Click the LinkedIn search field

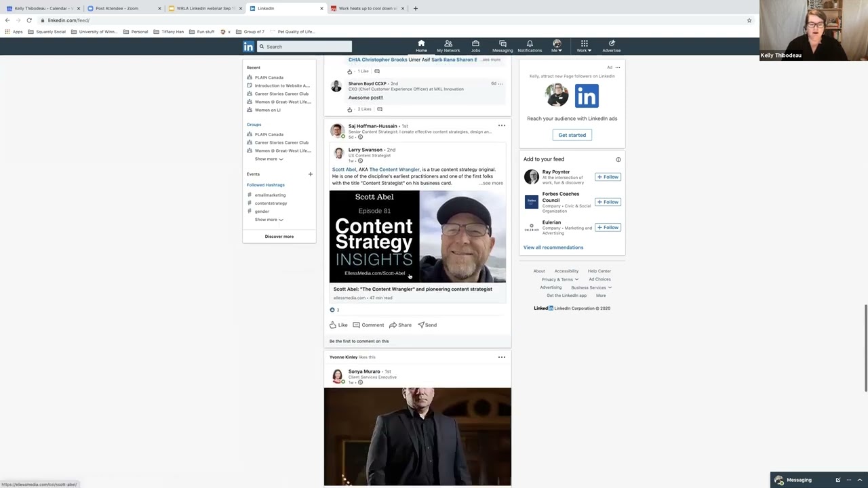point(304,47)
